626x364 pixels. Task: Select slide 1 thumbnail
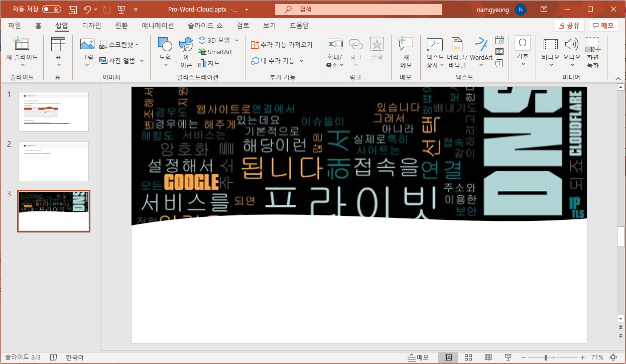click(54, 111)
